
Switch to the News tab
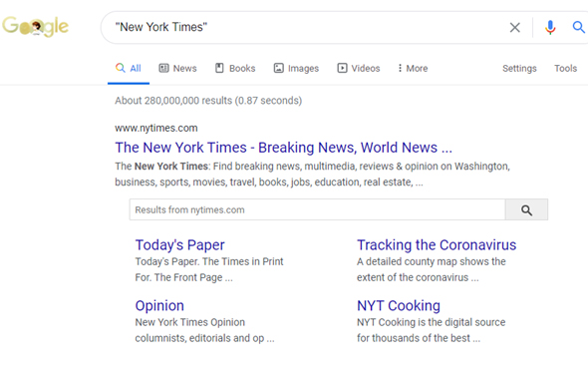[177, 69]
